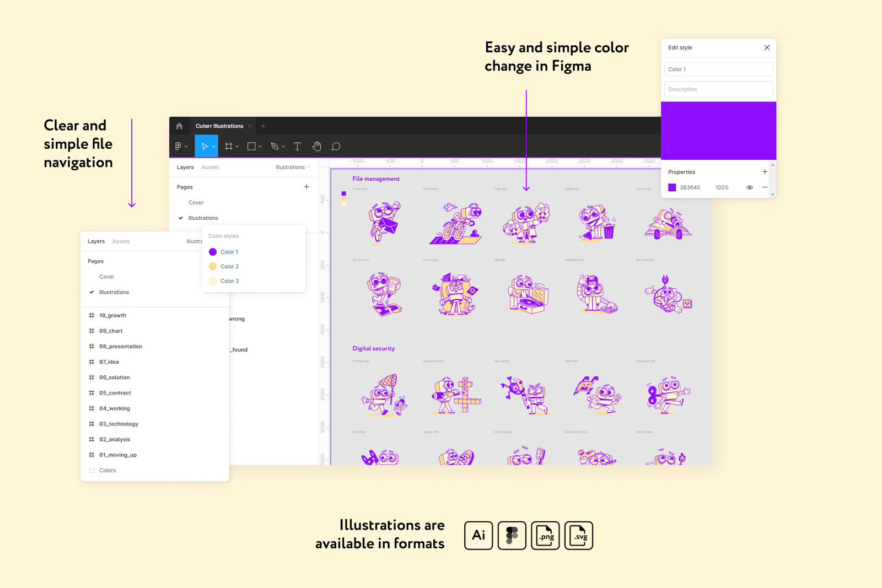
Task: Open the Move tool dropdown arrow
Action: (213, 145)
